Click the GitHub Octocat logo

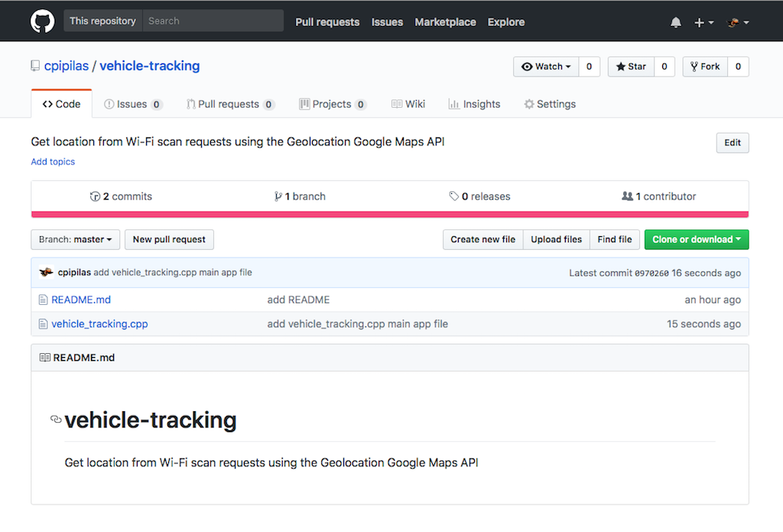coord(43,21)
